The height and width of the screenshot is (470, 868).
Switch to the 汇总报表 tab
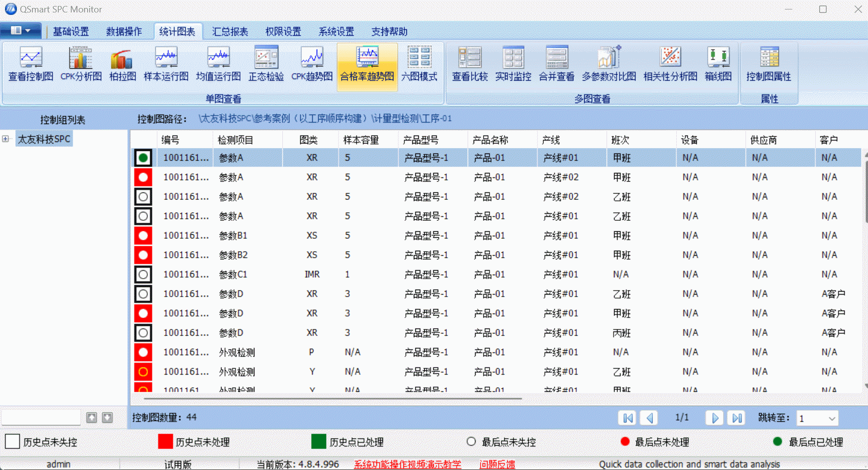pyautogui.click(x=230, y=31)
